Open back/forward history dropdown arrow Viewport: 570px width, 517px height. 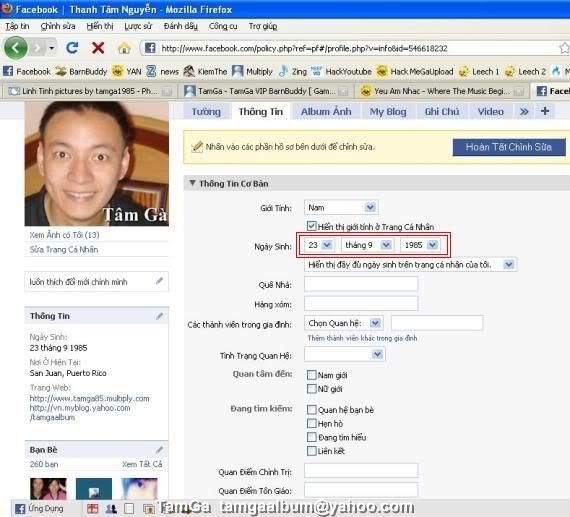52,48
